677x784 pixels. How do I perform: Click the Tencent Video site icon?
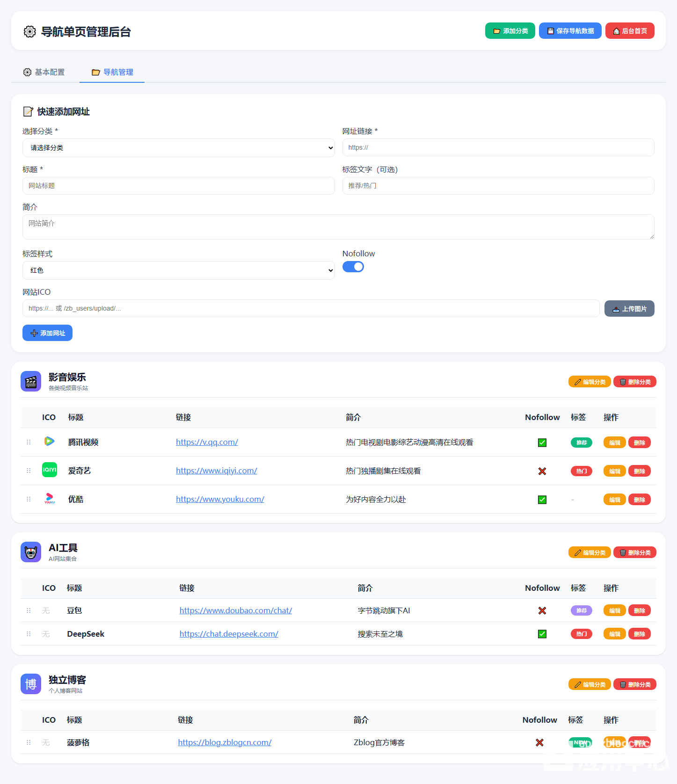pyautogui.click(x=49, y=441)
